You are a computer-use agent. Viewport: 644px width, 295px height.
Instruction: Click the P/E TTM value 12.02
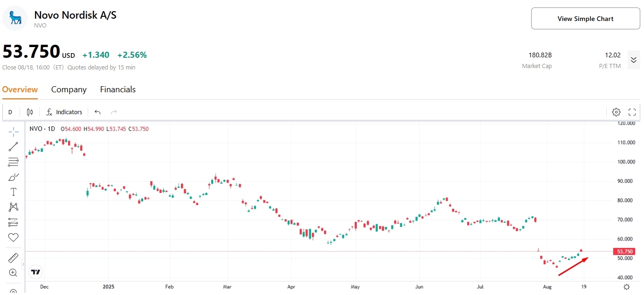613,55
